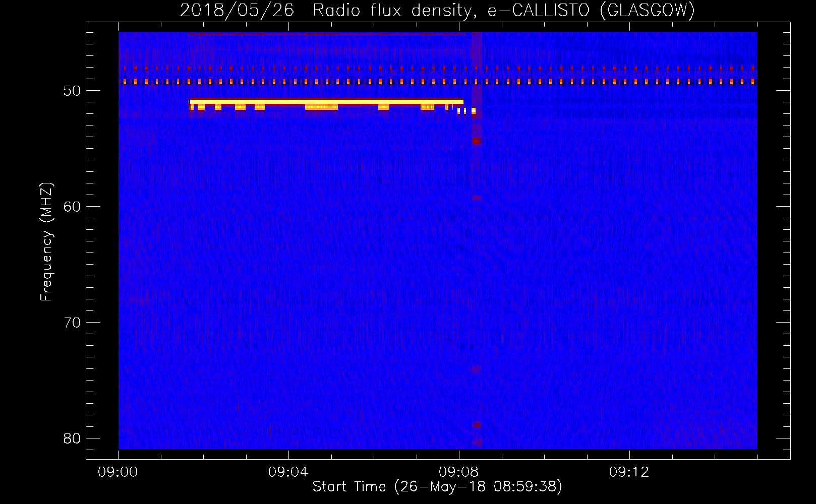Click the 60 frequency tick label
The height and width of the screenshot is (504, 816).
[72, 207]
